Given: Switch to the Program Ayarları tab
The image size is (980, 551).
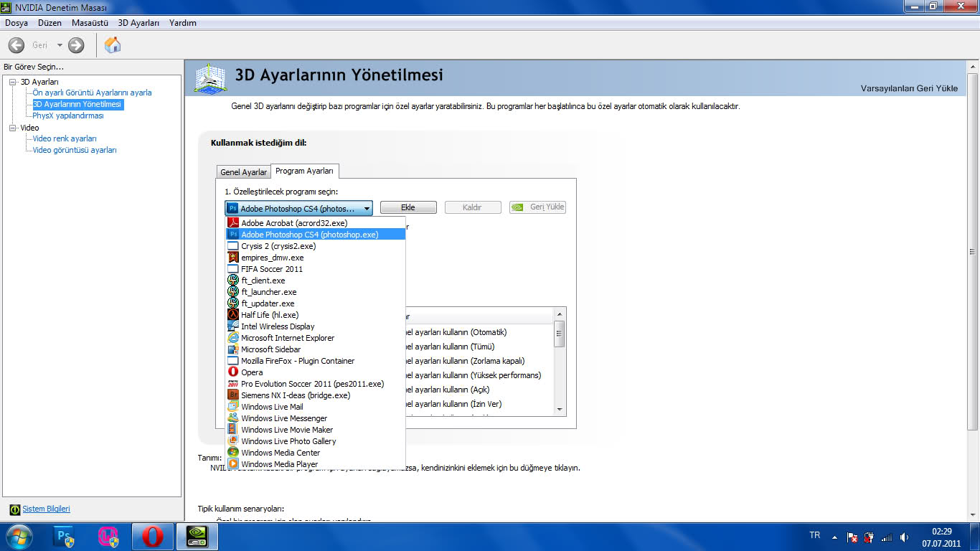Looking at the screenshot, I should coord(304,171).
